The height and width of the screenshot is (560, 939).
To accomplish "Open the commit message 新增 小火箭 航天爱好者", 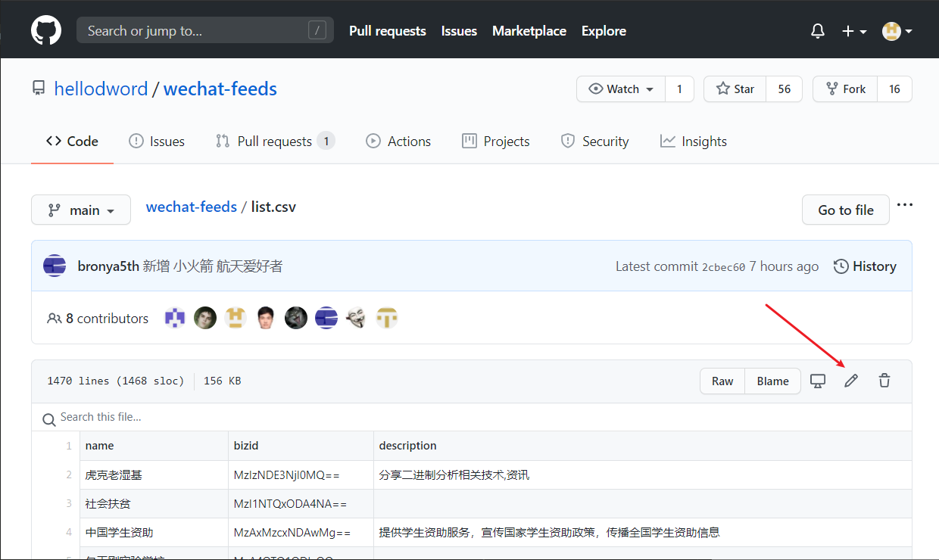I will coord(213,266).
